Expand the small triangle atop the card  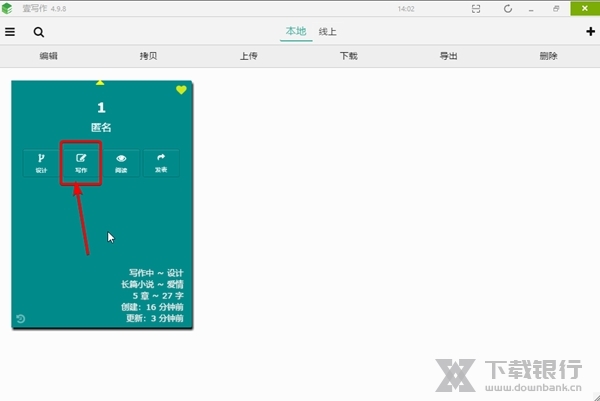pyautogui.click(x=100, y=82)
